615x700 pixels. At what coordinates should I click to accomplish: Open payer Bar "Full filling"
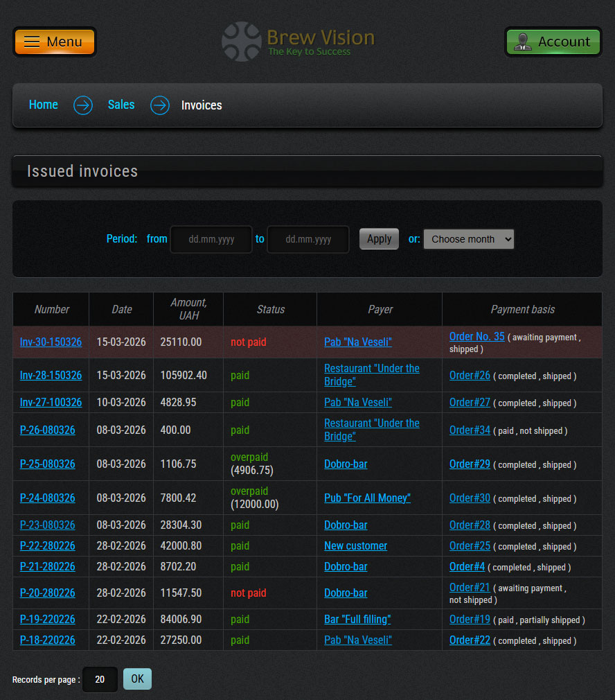coord(357,620)
